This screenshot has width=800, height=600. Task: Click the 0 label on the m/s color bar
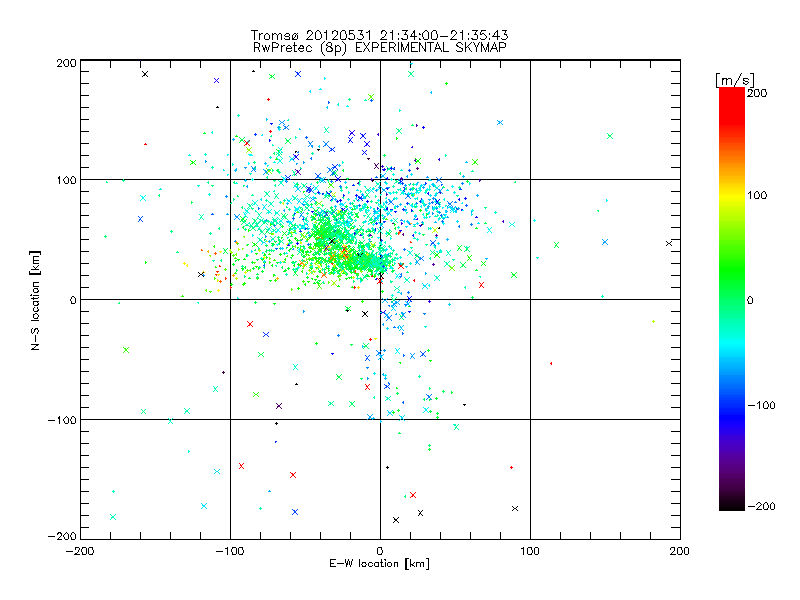tap(750, 300)
